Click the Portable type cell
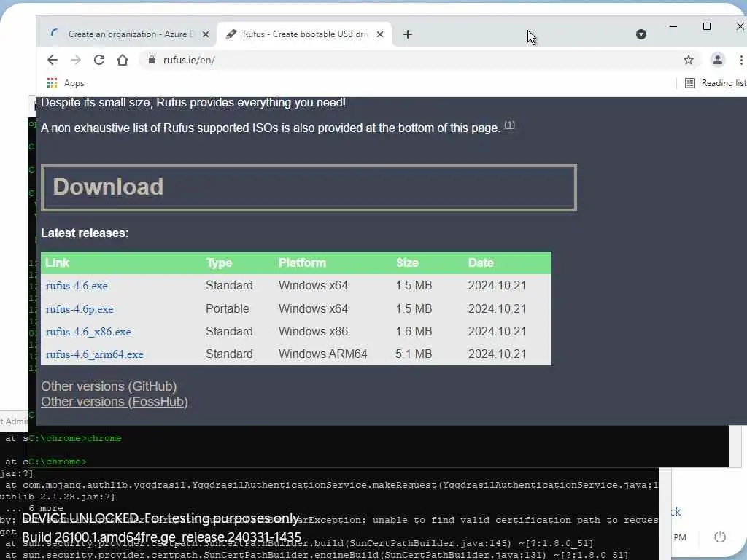This screenshot has height=560, width=747. pos(228,309)
